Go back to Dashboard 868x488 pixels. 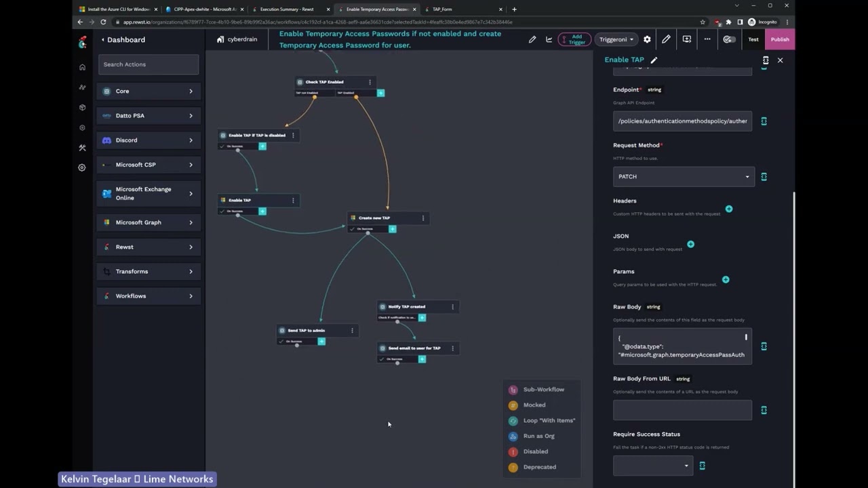tap(123, 40)
